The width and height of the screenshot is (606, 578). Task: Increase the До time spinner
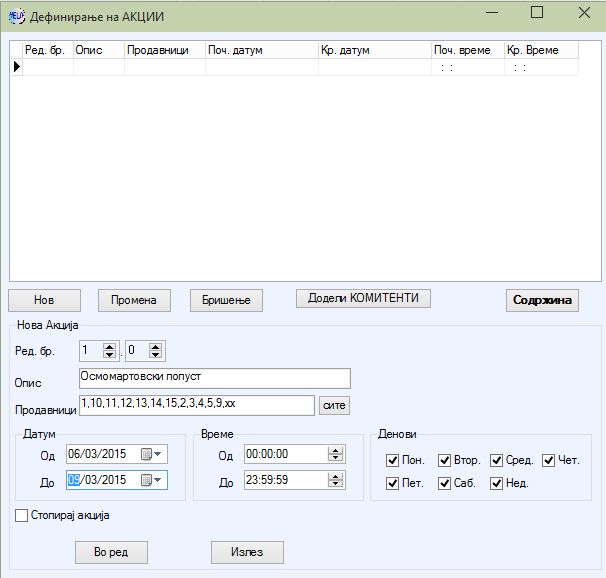(335, 477)
